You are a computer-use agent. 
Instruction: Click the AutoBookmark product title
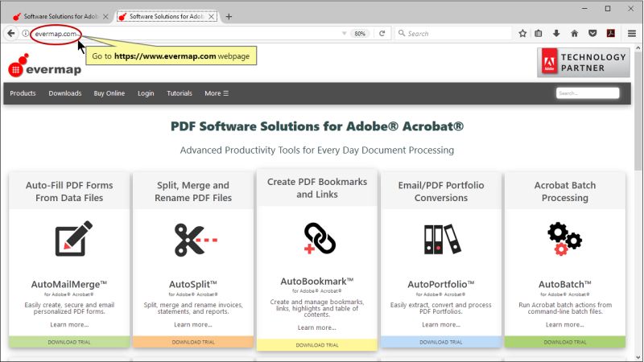click(x=317, y=281)
